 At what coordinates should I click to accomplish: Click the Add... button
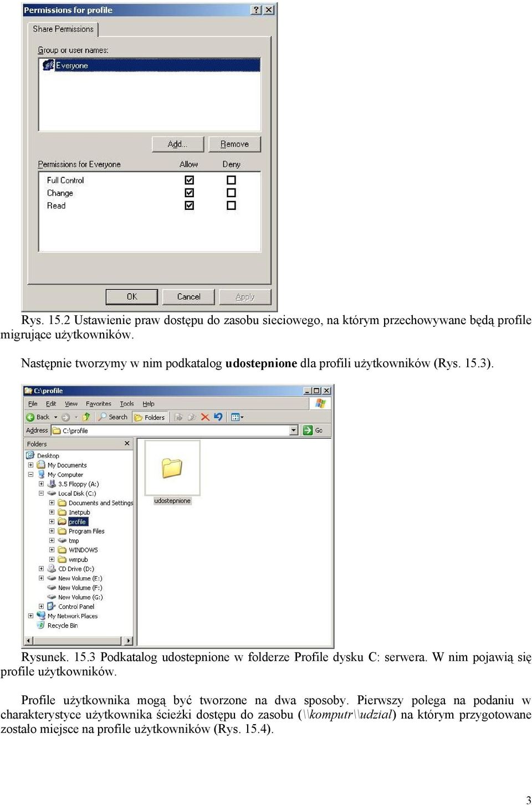[x=178, y=144]
